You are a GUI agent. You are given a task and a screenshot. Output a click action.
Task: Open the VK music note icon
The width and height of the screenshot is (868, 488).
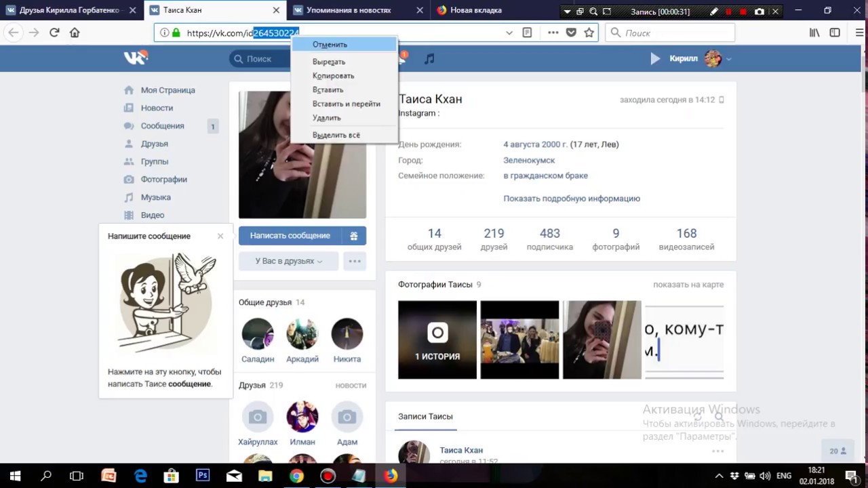pos(429,59)
